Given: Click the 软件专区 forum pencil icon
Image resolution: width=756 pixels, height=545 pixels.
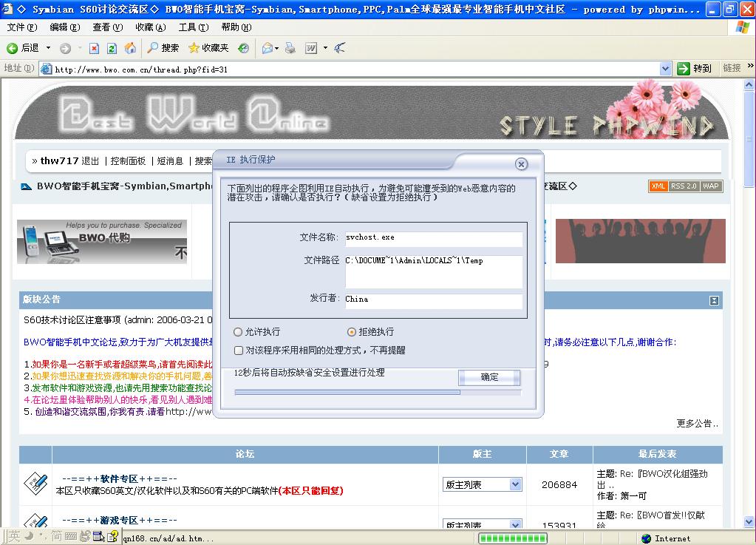Looking at the screenshot, I should click(x=35, y=484).
